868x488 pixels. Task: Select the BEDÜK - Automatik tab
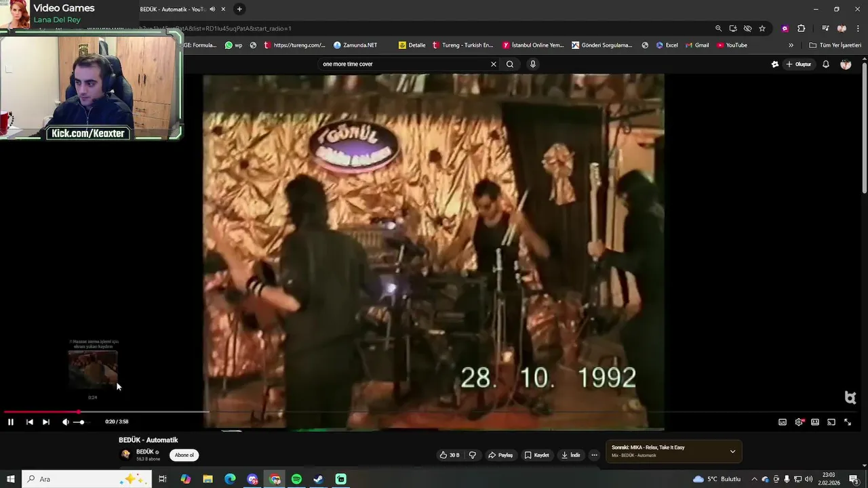click(x=172, y=9)
